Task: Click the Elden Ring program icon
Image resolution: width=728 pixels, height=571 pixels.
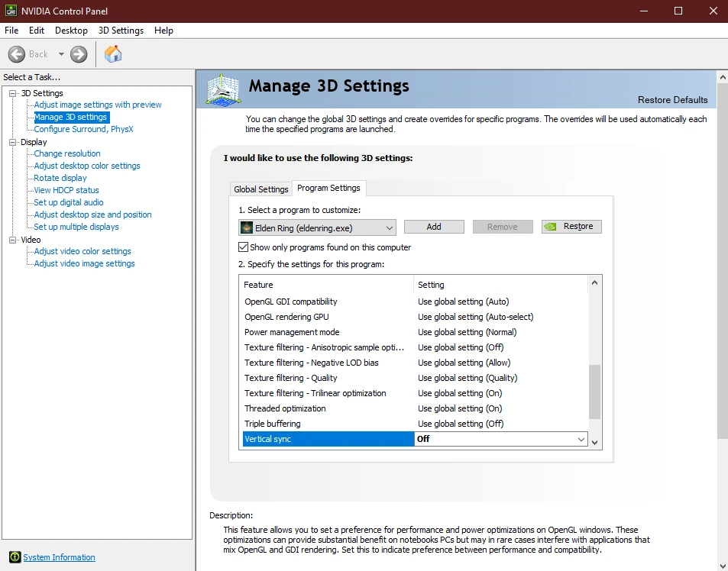Action: tap(247, 227)
